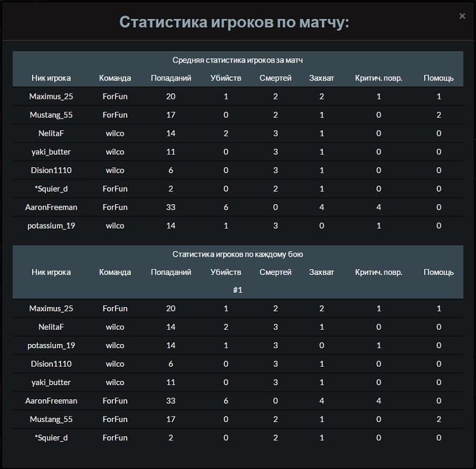Select NelitaF in the average stats table
Viewport: 476px width, 469px height.
(x=51, y=133)
